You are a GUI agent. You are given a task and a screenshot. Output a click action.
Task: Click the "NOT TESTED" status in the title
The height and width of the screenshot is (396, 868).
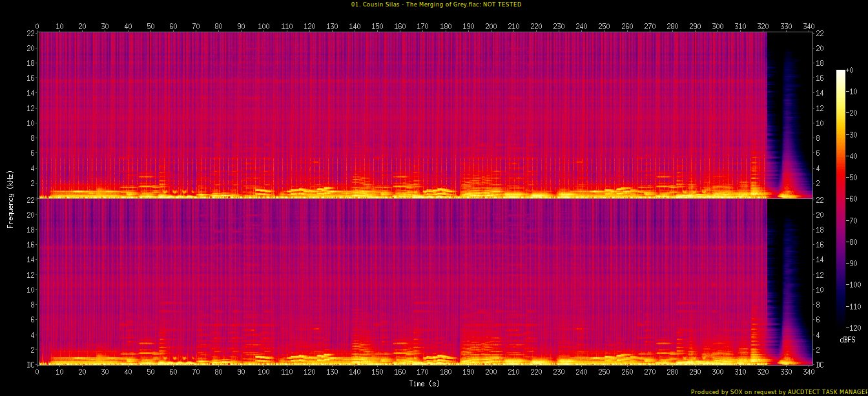coord(502,5)
